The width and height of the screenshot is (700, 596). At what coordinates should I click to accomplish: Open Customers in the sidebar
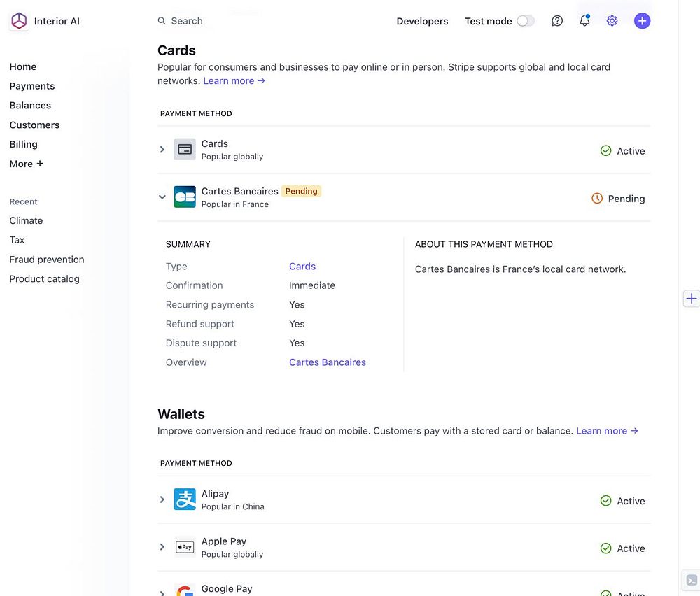coord(34,125)
